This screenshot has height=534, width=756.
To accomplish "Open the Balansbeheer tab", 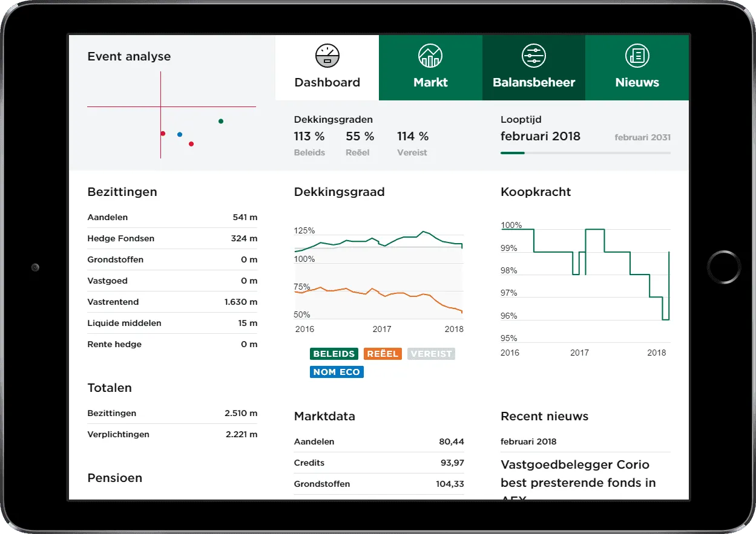I will coord(533,82).
